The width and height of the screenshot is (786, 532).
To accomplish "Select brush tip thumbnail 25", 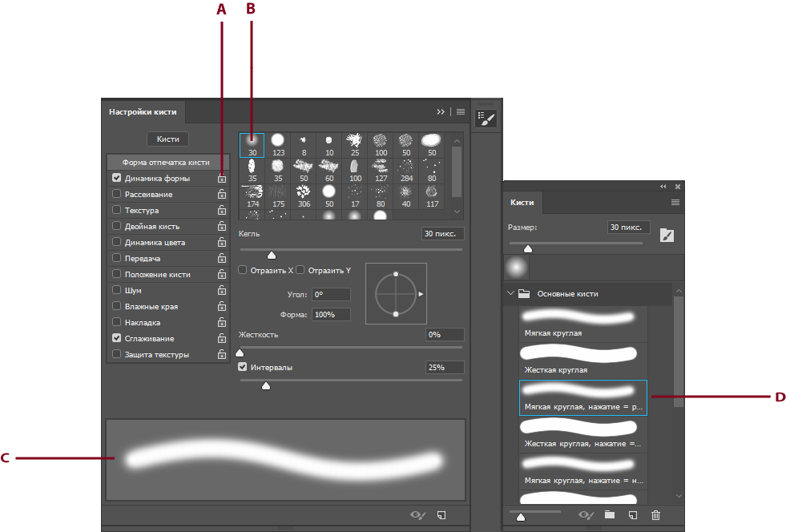I will pos(355,145).
